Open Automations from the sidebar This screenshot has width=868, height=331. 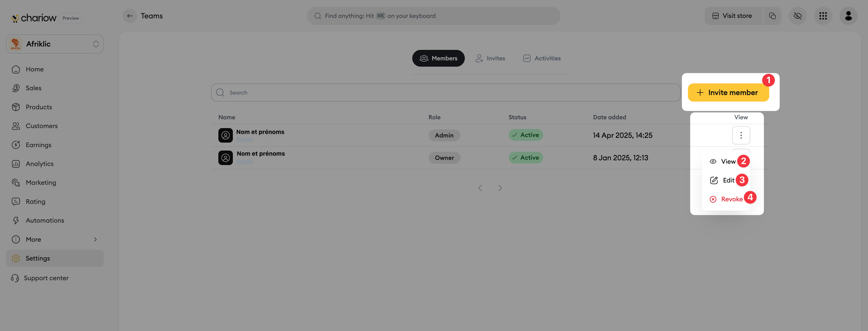pos(45,220)
